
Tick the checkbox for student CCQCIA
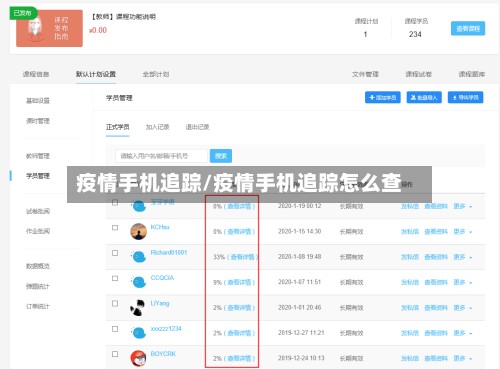(x=115, y=278)
